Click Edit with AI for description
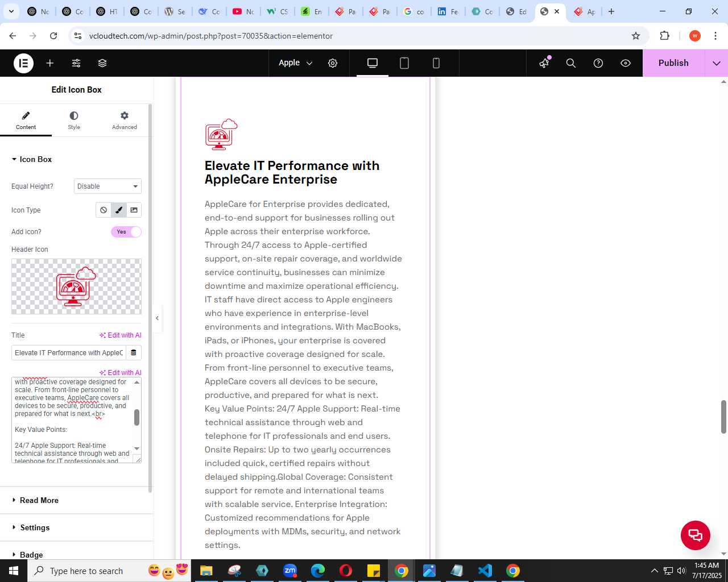Viewport: 728px width, 582px height. [x=121, y=373]
